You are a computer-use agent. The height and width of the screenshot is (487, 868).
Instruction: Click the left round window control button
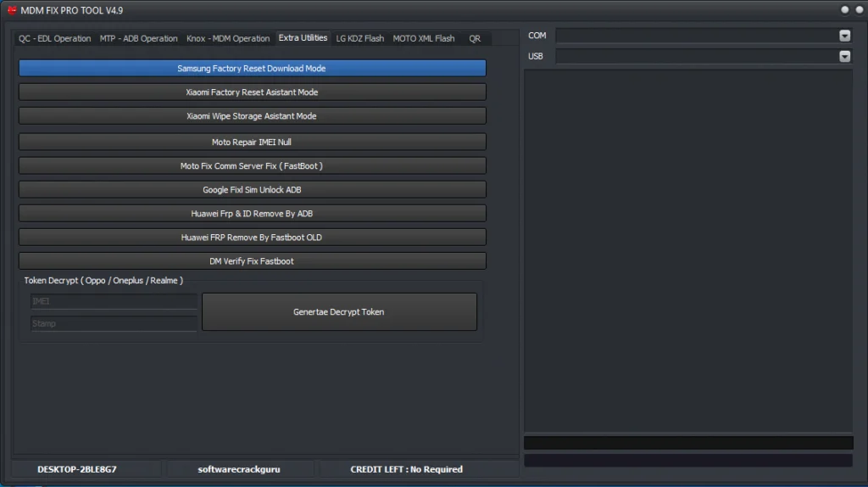pyautogui.click(x=845, y=10)
